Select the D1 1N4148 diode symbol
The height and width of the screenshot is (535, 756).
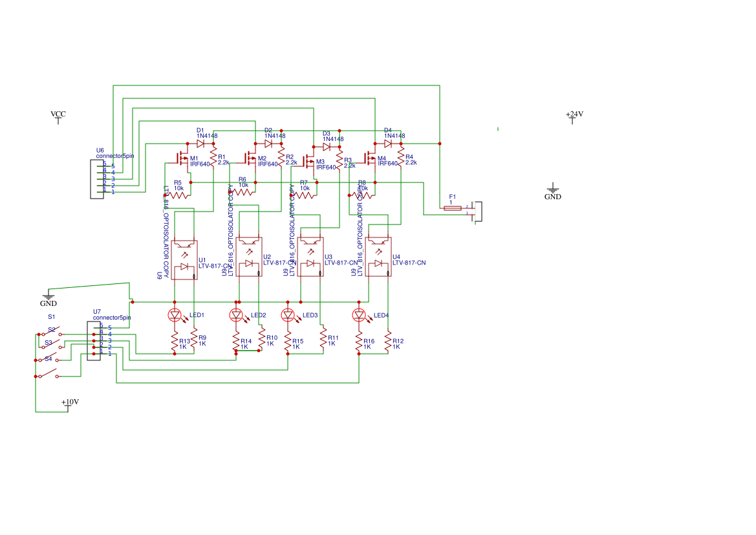200,144
